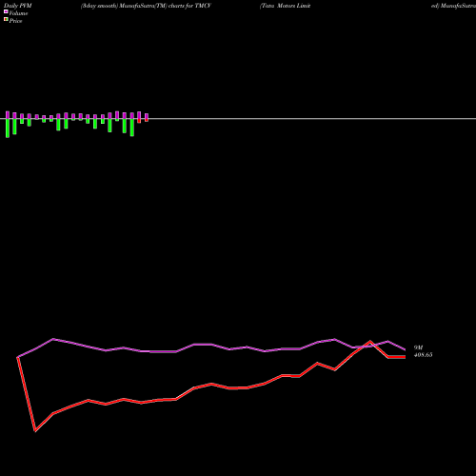476x476 pixels.
Task: Click the 'Daily PVM' chart title
Action: pos(18,6)
